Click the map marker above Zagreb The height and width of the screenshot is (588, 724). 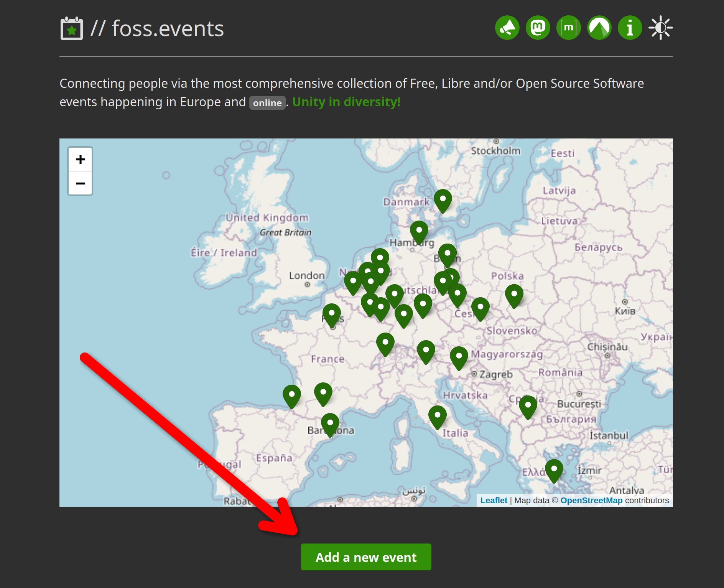(x=459, y=358)
